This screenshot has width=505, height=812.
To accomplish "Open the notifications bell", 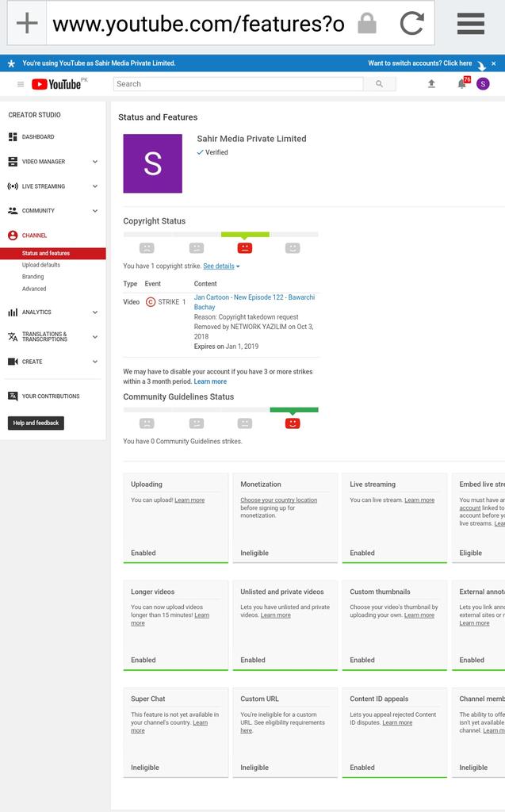I will (x=462, y=84).
